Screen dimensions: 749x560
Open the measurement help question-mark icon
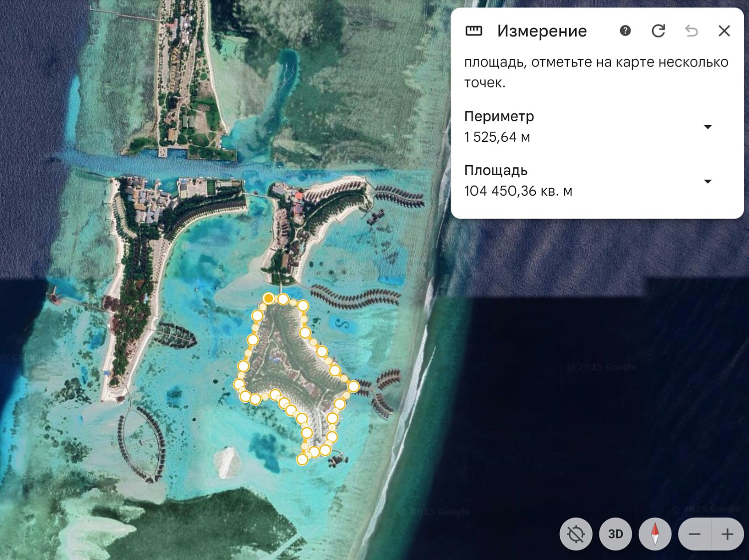624,31
